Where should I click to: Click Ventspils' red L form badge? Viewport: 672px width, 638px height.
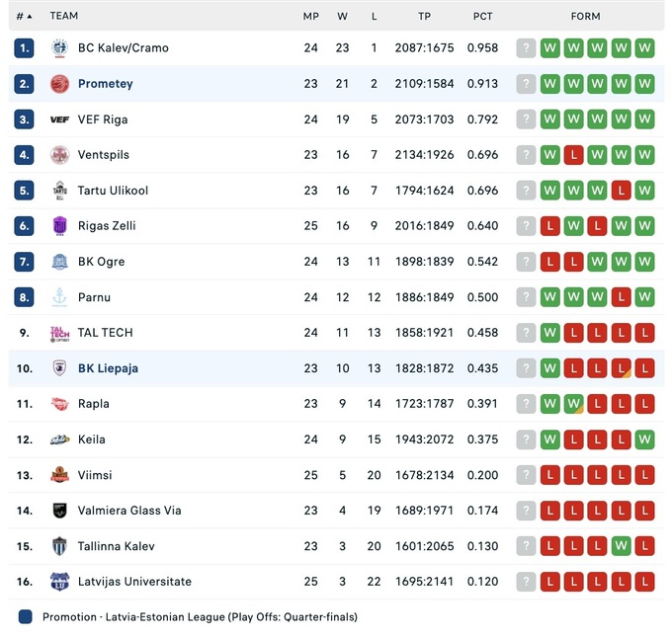tap(573, 155)
